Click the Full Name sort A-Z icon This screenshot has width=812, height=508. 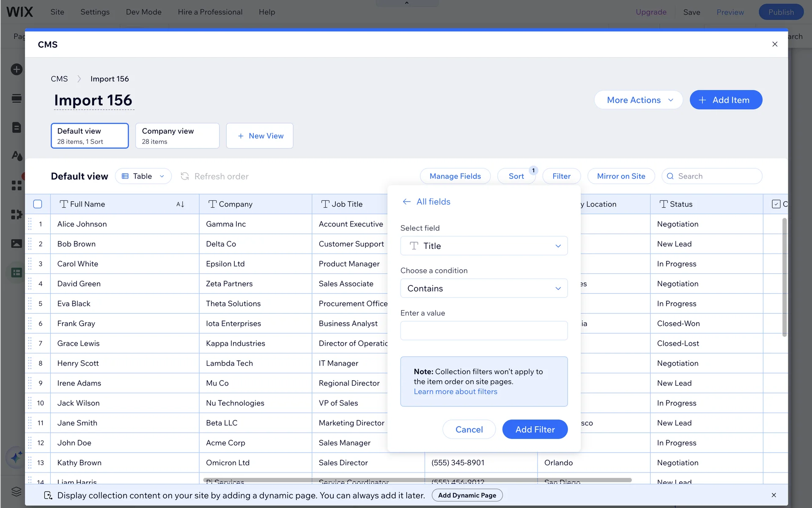180,204
